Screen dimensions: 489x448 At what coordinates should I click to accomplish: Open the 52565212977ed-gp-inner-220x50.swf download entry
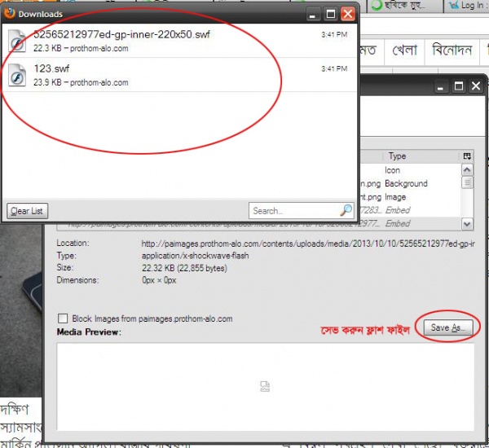179,41
